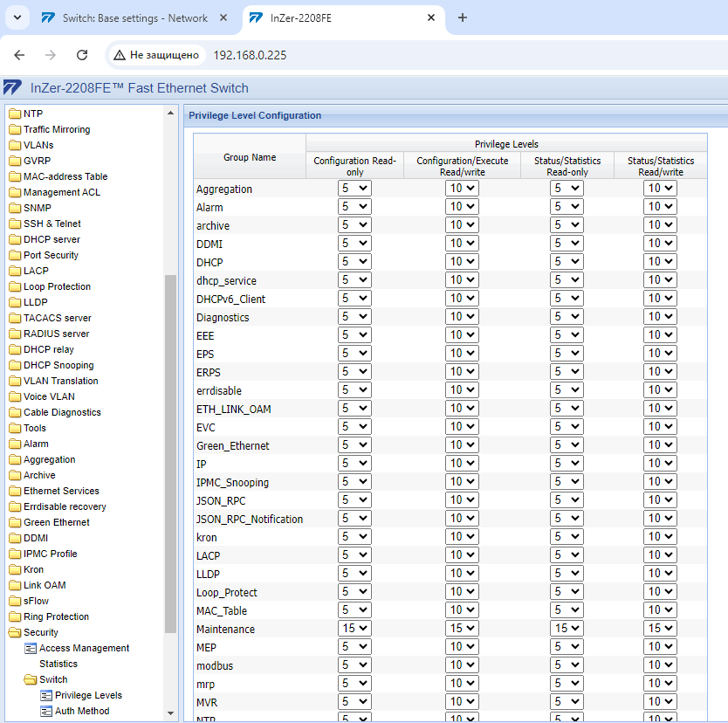Open EEE Configuration/Execute Read/write dropdown
The image size is (728, 723).
[x=462, y=334]
